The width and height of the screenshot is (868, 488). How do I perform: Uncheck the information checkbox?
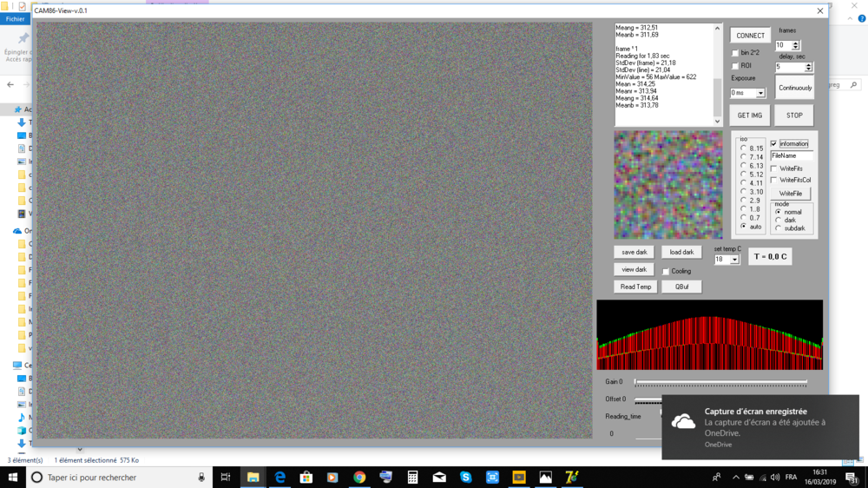pyautogui.click(x=774, y=143)
